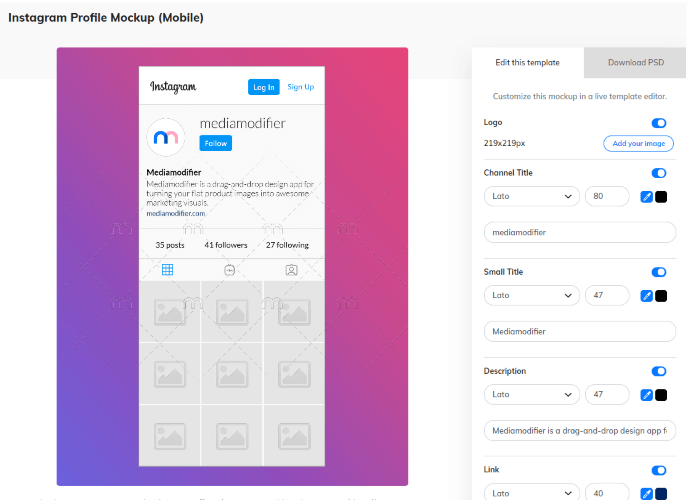
Task: Click the tagged photos icon in mockup
Action: (x=291, y=270)
